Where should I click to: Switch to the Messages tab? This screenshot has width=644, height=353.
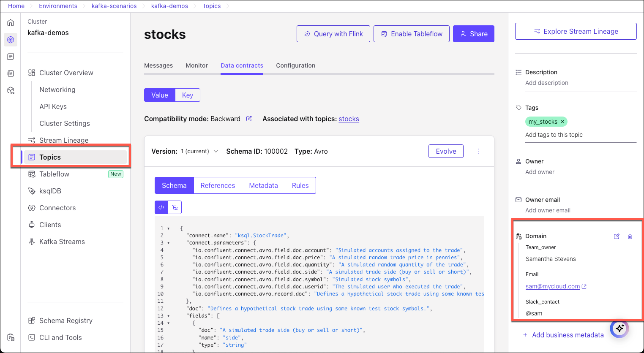tap(158, 65)
